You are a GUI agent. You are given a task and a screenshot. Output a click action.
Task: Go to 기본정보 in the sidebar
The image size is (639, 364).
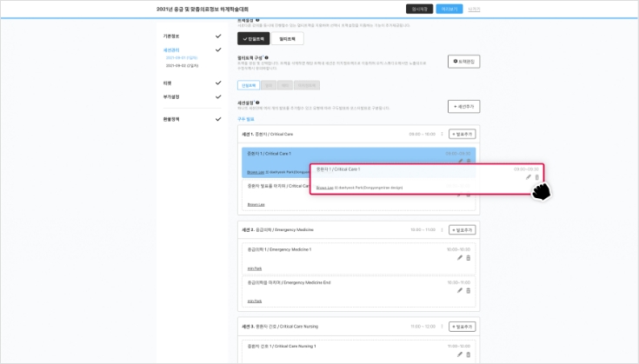pos(170,36)
